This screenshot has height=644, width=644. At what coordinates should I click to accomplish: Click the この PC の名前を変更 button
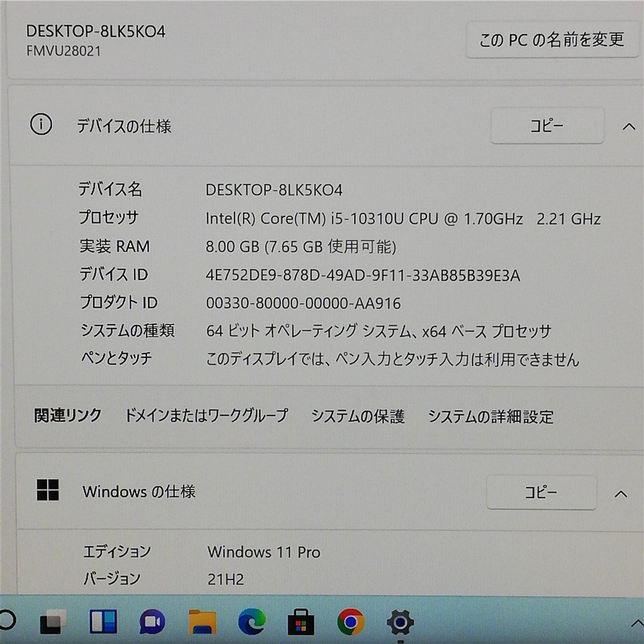coord(552,40)
